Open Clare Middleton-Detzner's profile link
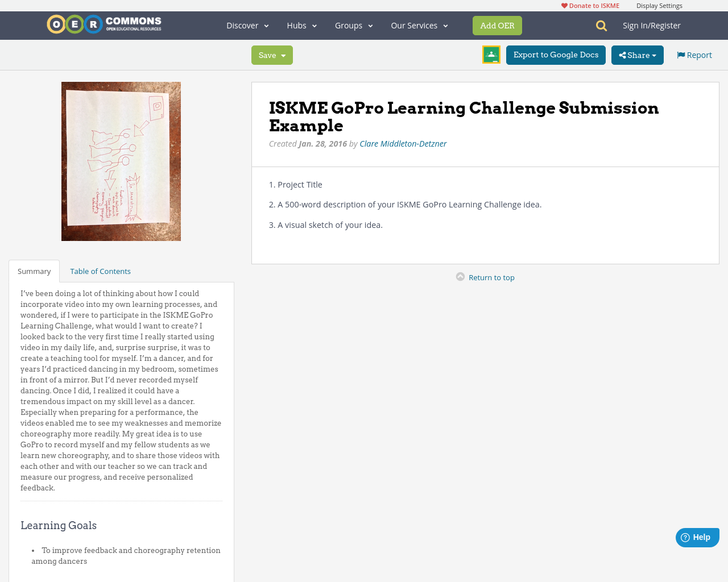This screenshot has width=728, height=582. click(403, 143)
